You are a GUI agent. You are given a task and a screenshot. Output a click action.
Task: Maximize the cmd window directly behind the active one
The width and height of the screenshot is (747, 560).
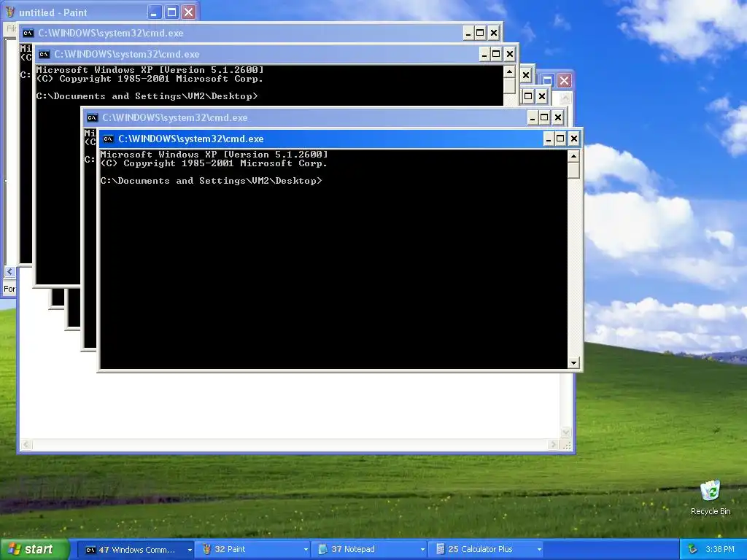[x=544, y=117]
